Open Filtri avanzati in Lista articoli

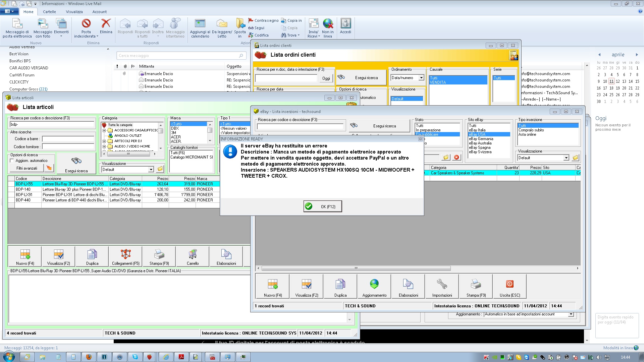tap(27, 168)
